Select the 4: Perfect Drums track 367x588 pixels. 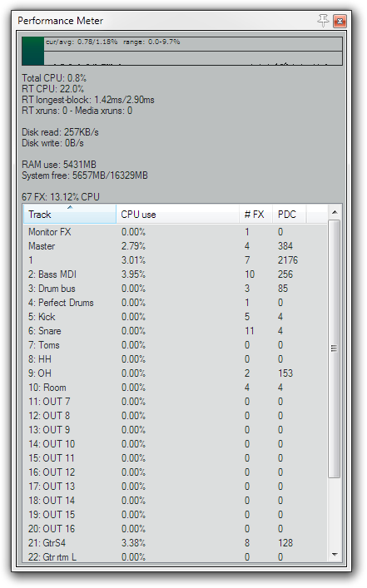coord(176,303)
